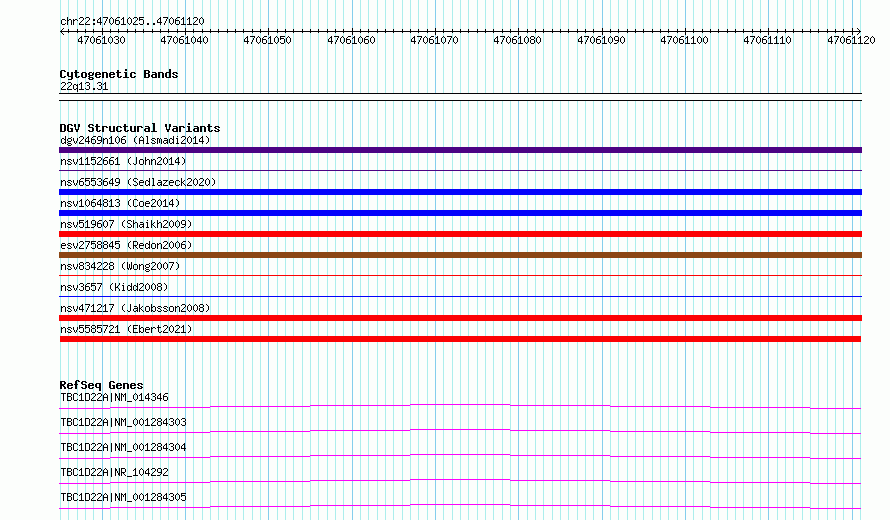Click ruler position 47061090
This screenshot has height=520, width=890.
pos(601,40)
